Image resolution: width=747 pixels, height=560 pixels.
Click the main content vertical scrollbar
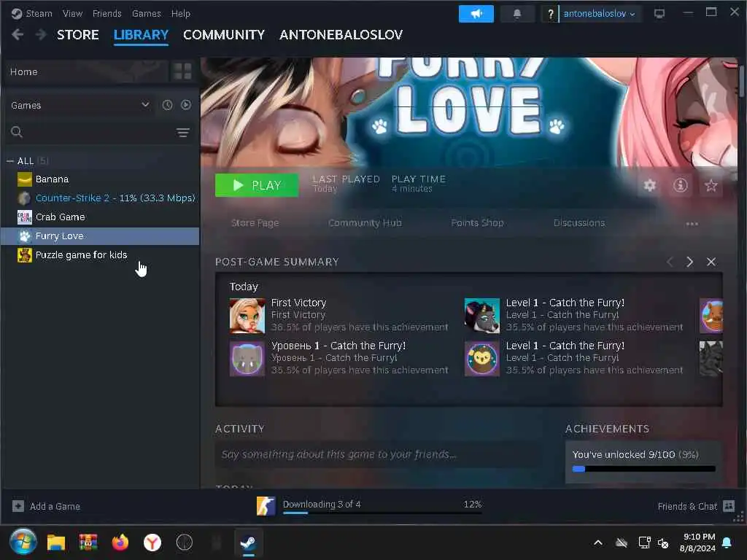(741, 80)
